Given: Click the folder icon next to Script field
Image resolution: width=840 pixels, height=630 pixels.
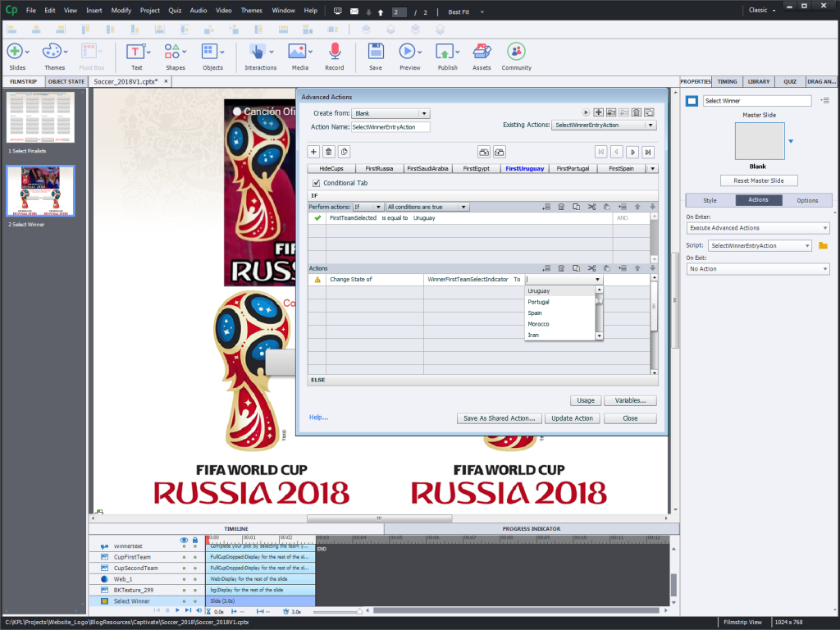Looking at the screenshot, I should click(823, 245).
